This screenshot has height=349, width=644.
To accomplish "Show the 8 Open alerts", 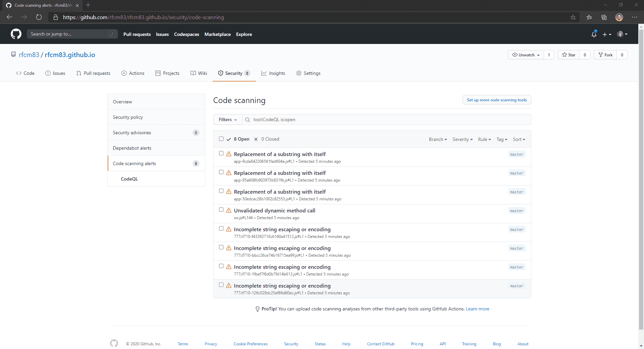I will point(238,139).
